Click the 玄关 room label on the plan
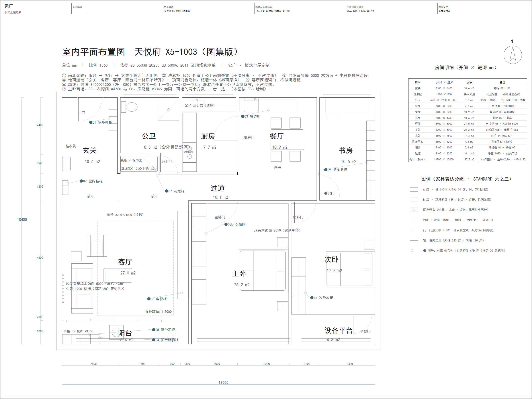 90,150
